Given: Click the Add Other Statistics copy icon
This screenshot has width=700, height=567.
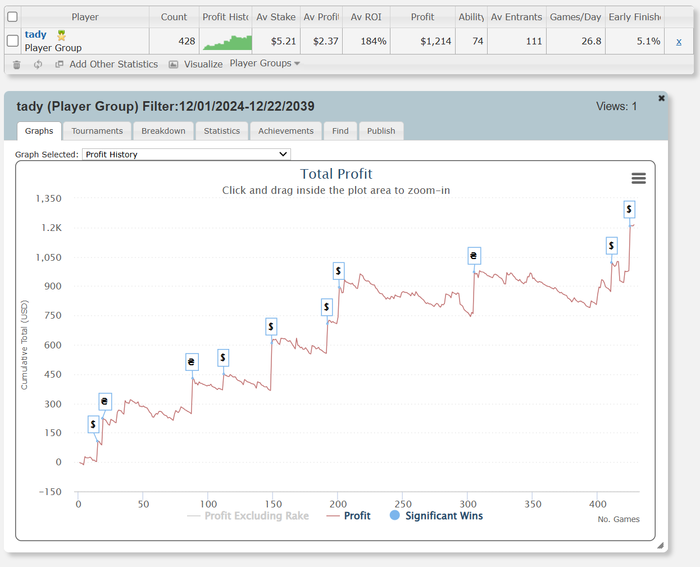Looking at the screenshot, I should [x=59, y=64].
